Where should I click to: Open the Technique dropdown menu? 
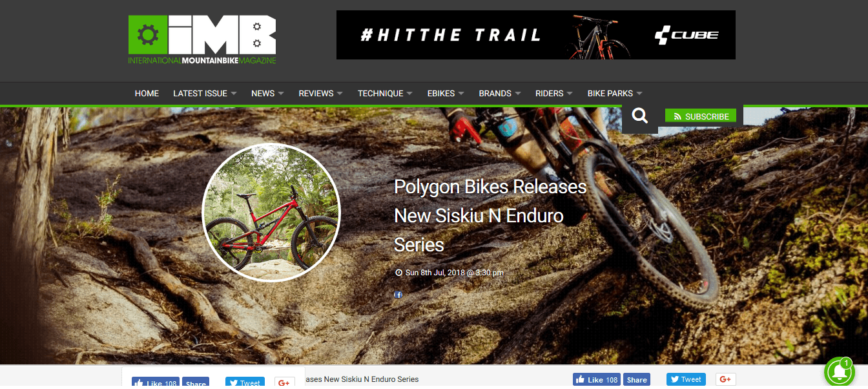coord(385,94)
